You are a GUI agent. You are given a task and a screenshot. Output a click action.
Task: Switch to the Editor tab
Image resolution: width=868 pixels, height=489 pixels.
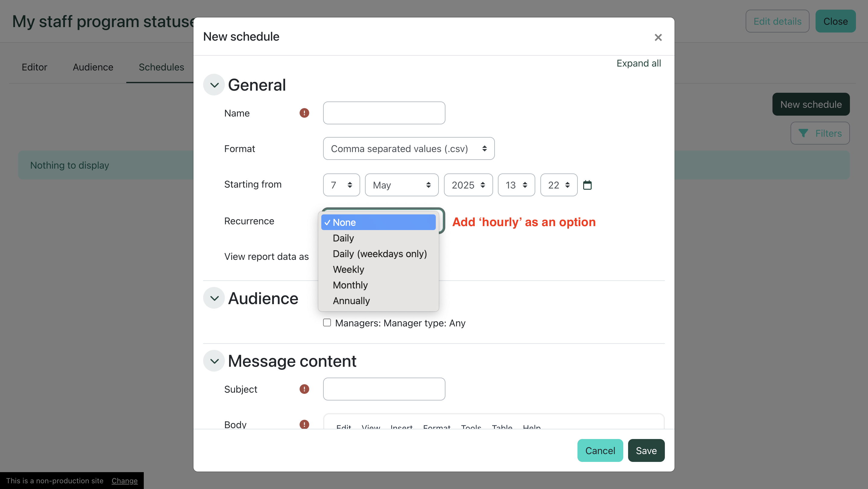pyautogui.click(x=34, y=67)
